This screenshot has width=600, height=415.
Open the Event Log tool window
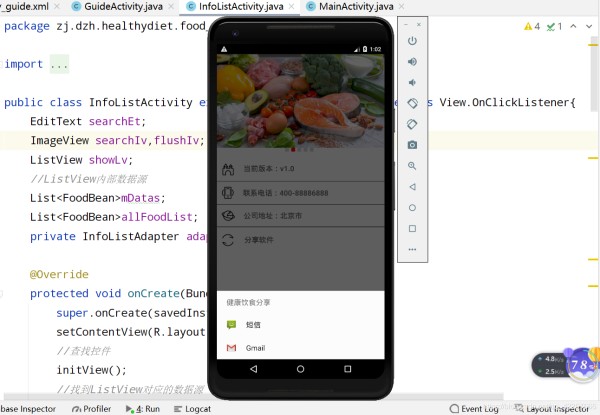coord(474,409)
